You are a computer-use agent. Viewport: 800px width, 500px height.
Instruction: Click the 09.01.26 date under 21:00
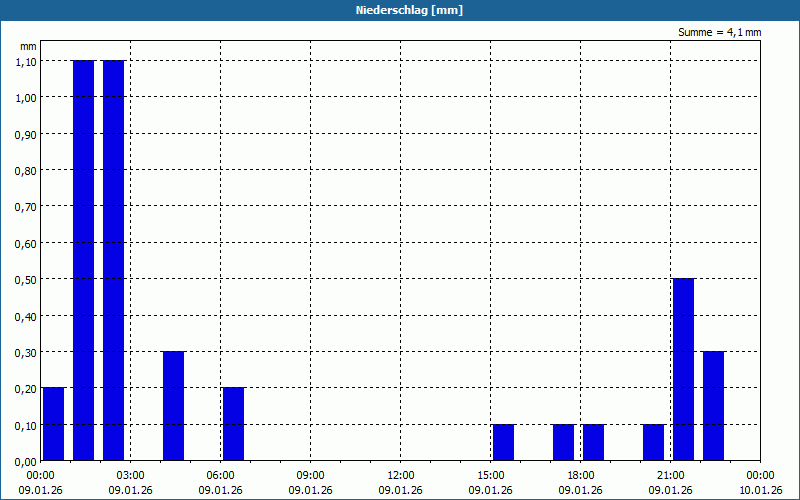[x=670, y=490]
